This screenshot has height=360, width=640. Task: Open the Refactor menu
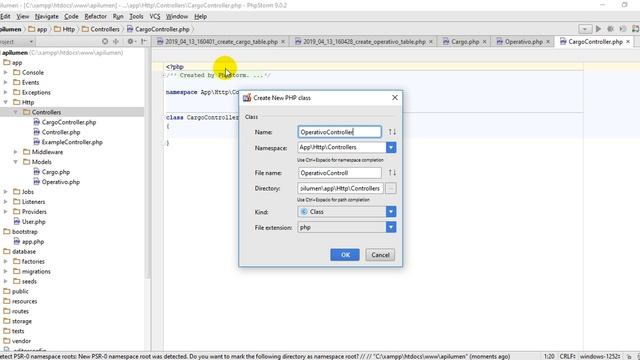pos(96,16)
